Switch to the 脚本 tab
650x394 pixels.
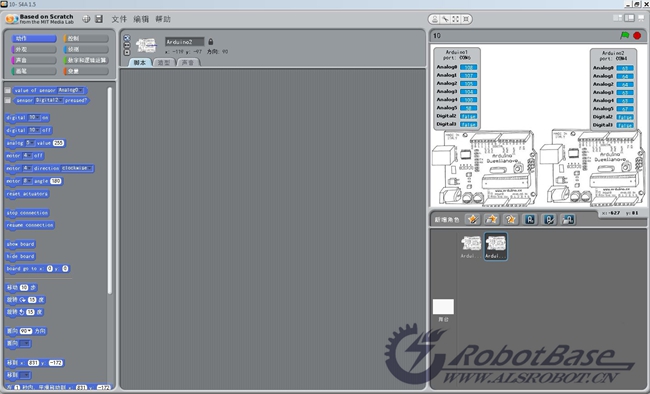(140, 63)
